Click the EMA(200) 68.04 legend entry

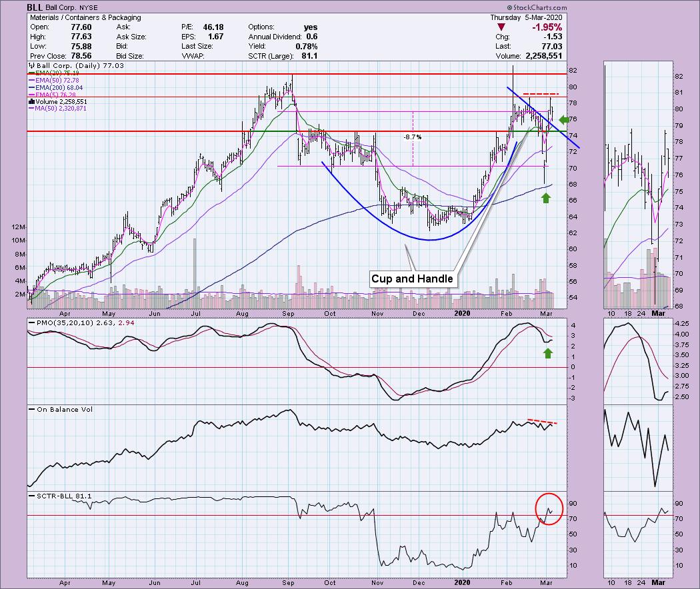pyautogui.click(x=59, y=88)
